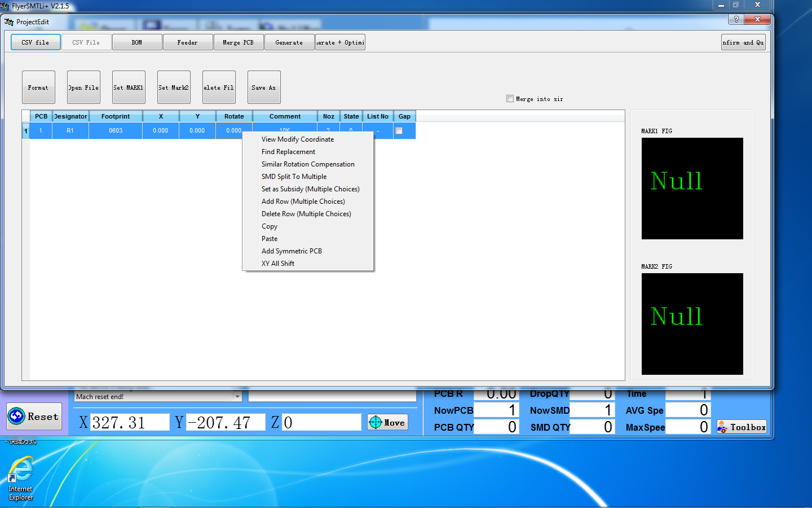
Task: Select row 1 header in table
Action: tap(25, 130)
